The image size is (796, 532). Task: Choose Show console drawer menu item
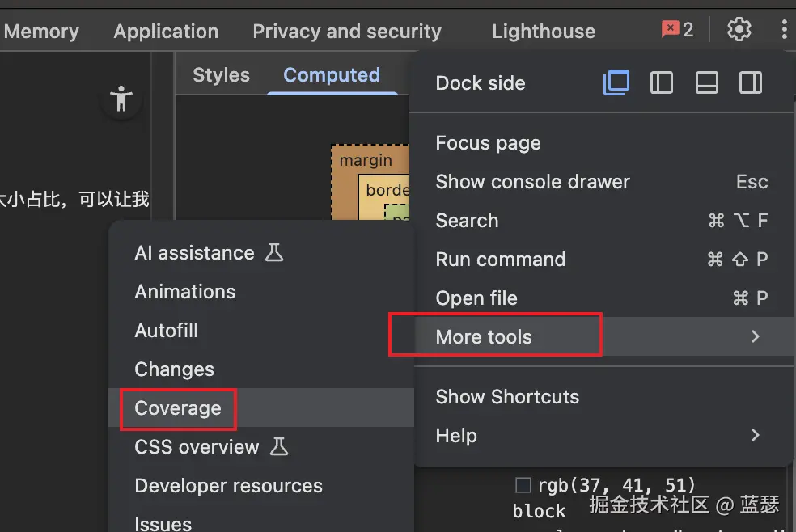coord(532,182)
